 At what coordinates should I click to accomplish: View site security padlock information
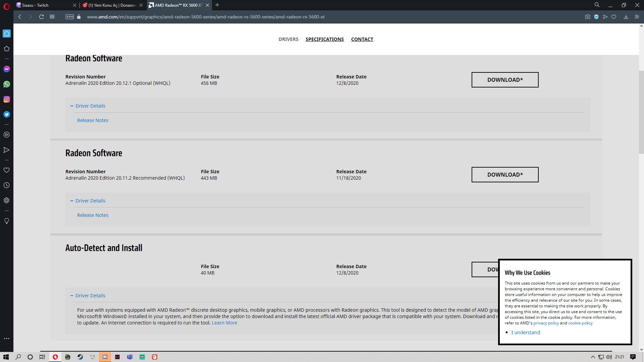pyautogui.click(x=79, y=17)
